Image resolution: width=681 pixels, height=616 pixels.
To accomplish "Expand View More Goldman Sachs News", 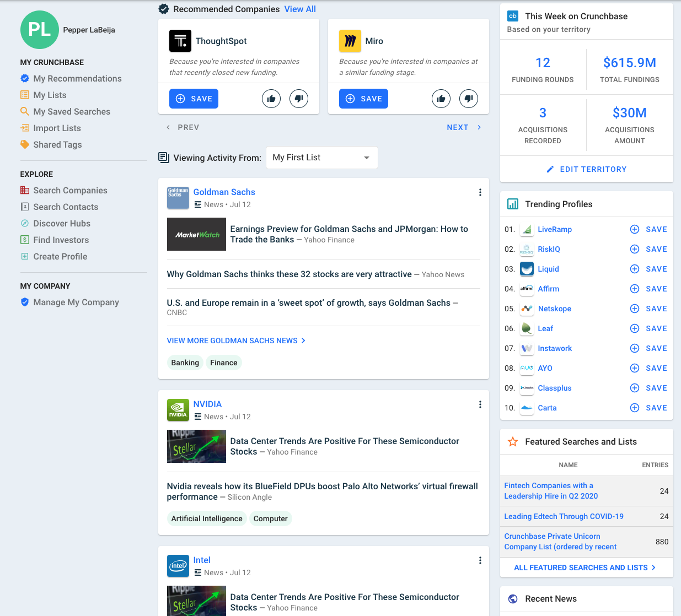I will (236, 341).
